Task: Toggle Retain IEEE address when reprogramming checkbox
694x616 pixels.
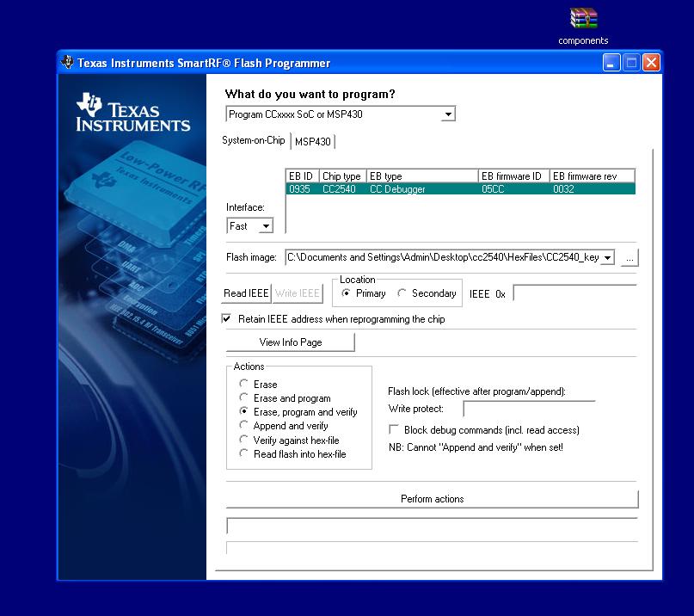Action: point(226,319)
